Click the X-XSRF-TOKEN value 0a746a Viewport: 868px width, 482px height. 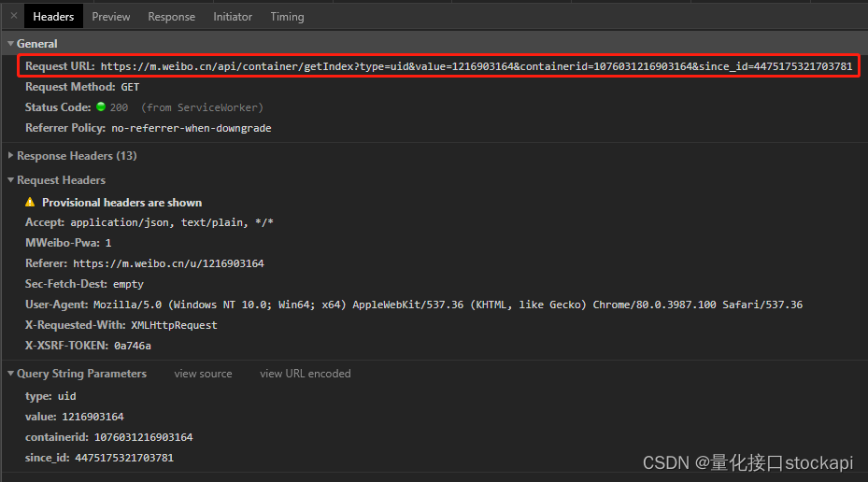133,346
